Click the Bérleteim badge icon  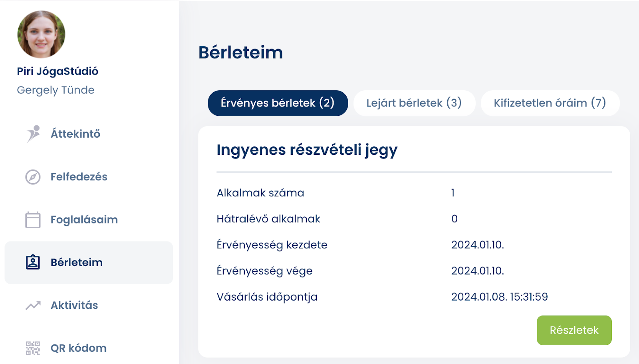(x=33, y=262)
